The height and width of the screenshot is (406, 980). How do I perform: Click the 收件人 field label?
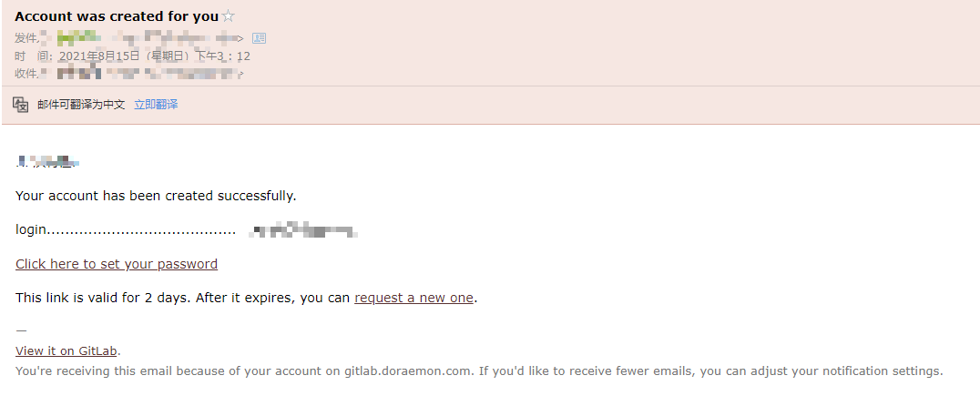(27, 74)
